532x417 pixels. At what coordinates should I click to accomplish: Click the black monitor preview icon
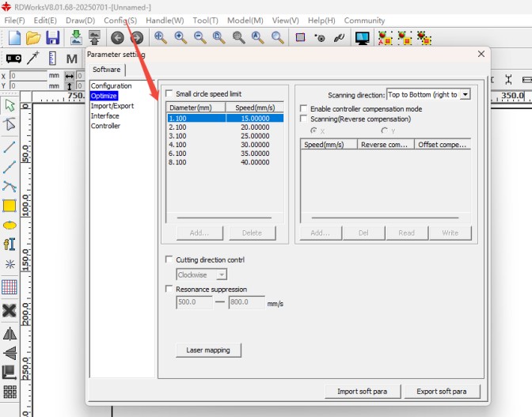(363, 38)
